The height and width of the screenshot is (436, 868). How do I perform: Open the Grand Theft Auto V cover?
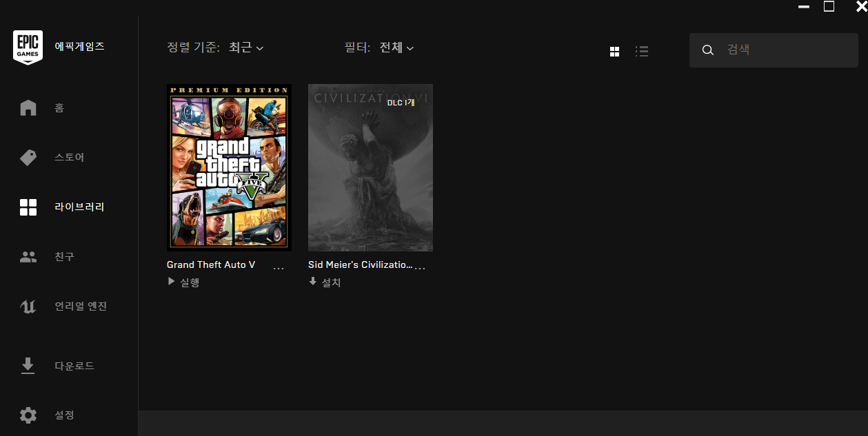click(x=229, y=168)
